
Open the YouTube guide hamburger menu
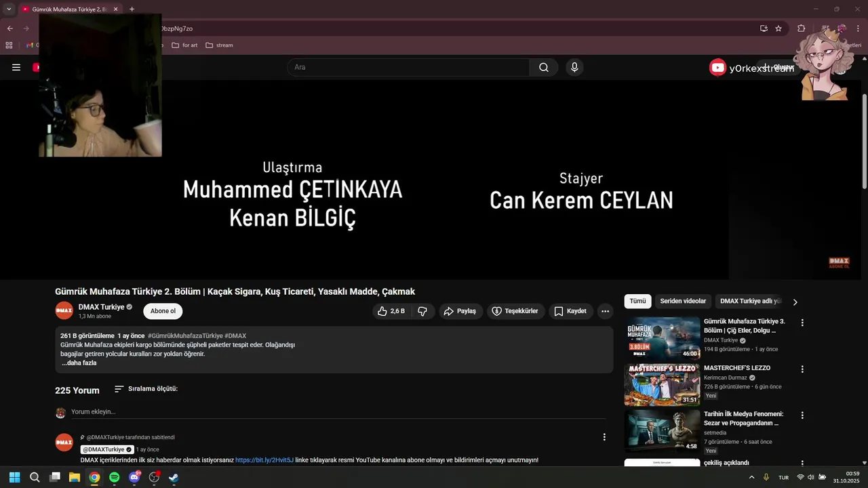click(16, 67)
